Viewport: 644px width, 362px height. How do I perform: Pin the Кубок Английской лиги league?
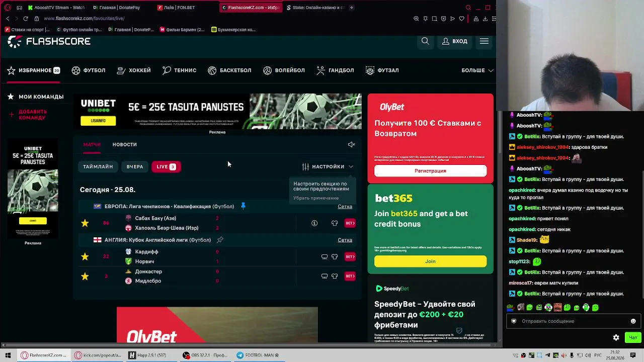click(220, 240)
